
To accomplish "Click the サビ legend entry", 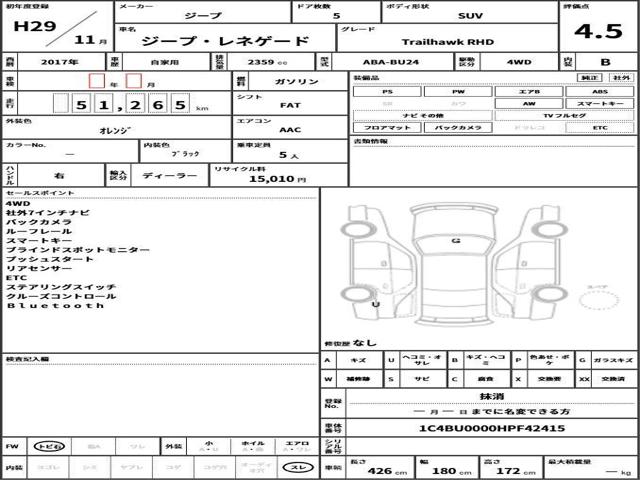I will pos(422,379).
